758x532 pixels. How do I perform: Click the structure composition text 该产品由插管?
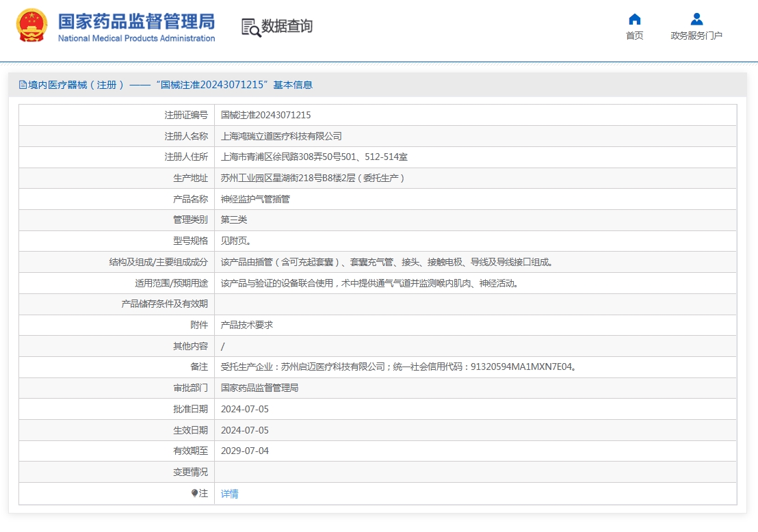pyautogui.click(x=387, y=262)
